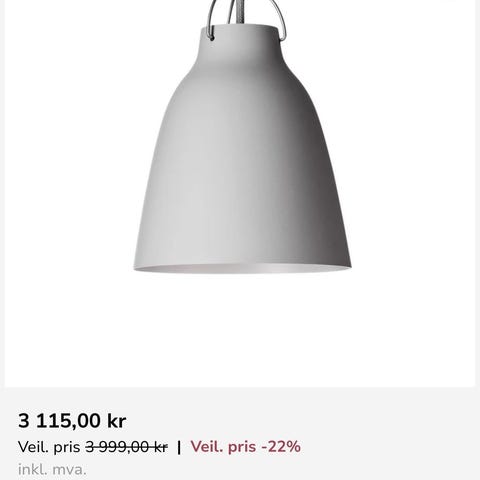The width and height of the screenshot is (480, 480).
Task: Click the mva. abbreviation in tax note
Action: pos(69,470)
